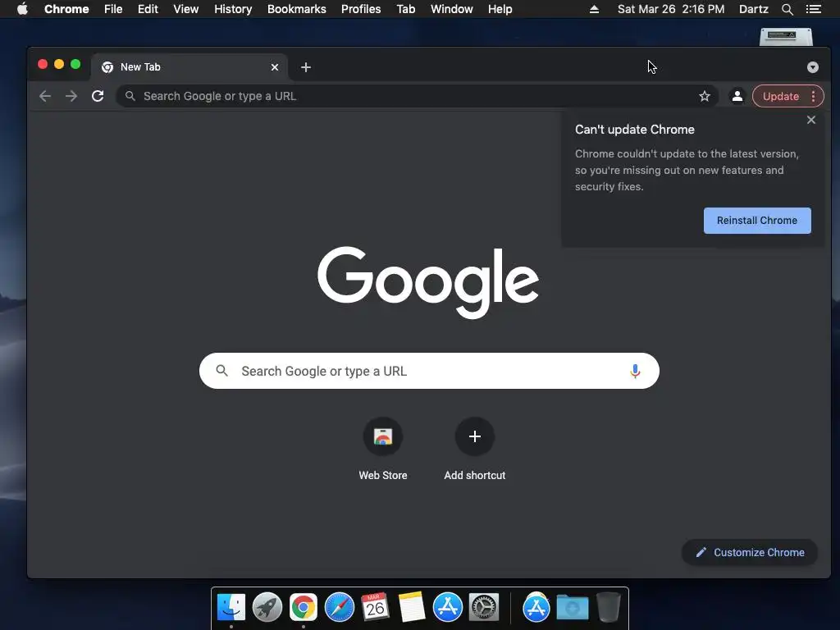Click Google Chrome icon in Dock
Viewport: 840px width, 630px height.
pos(304,608)
